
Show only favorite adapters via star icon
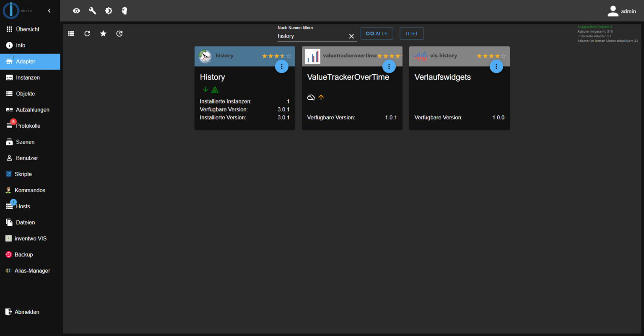[103, 33]
